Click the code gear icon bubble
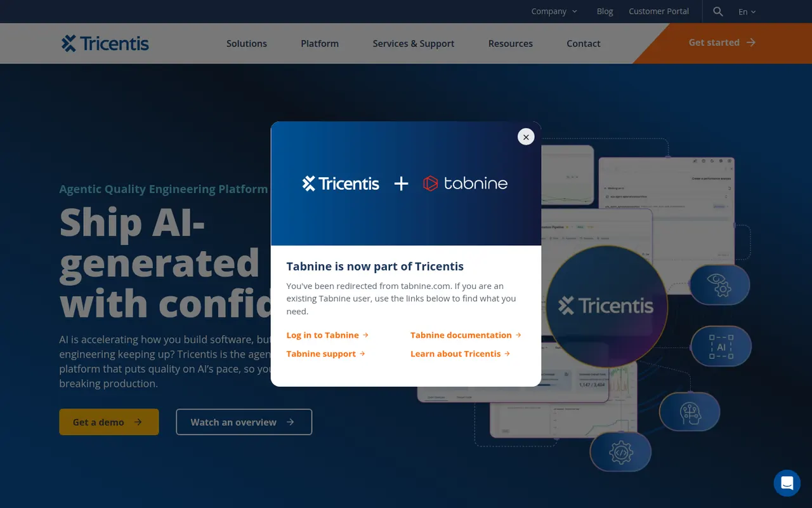The width and height of the screenshot is (812, 508). [620, 451]
